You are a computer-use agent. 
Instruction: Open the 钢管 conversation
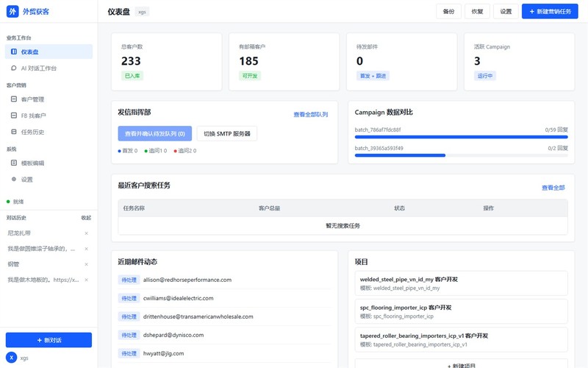pyautogui.click(x=13, y=264)
